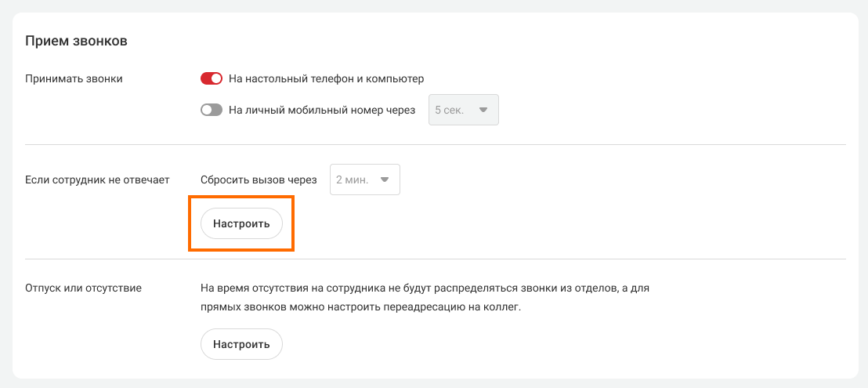
Task: Click the 'Принимать звонки' label
Action: coord(74,78)
